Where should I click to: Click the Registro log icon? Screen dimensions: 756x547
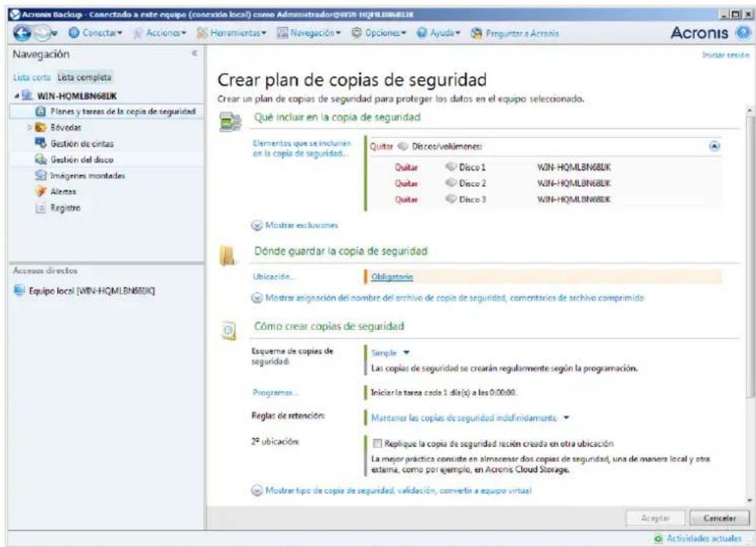[41, 208]
